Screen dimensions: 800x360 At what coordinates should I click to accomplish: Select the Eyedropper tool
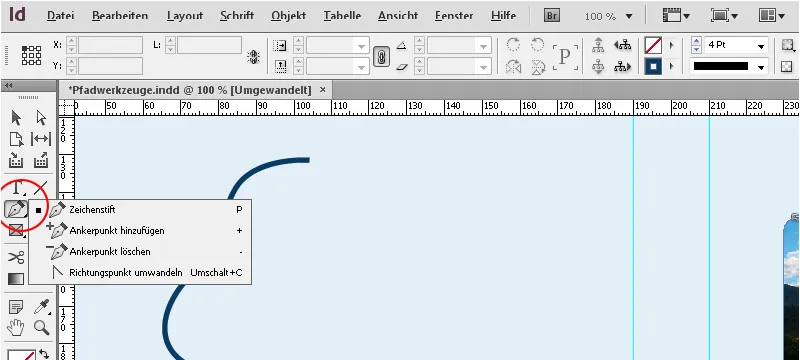41,307
